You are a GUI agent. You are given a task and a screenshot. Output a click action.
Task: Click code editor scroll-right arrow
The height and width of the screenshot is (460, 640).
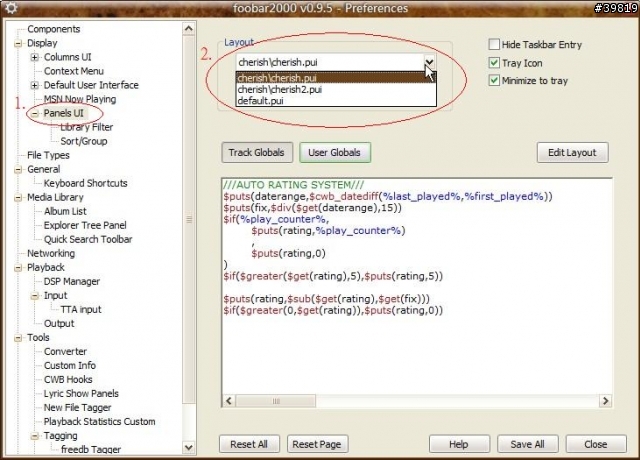(x=605, y=401)
